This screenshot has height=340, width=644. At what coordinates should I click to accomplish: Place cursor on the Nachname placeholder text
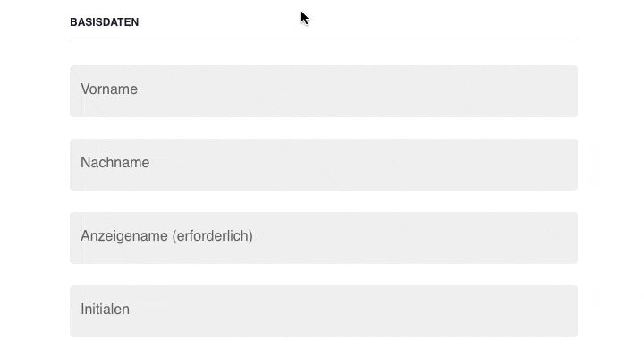pos(115,163)
